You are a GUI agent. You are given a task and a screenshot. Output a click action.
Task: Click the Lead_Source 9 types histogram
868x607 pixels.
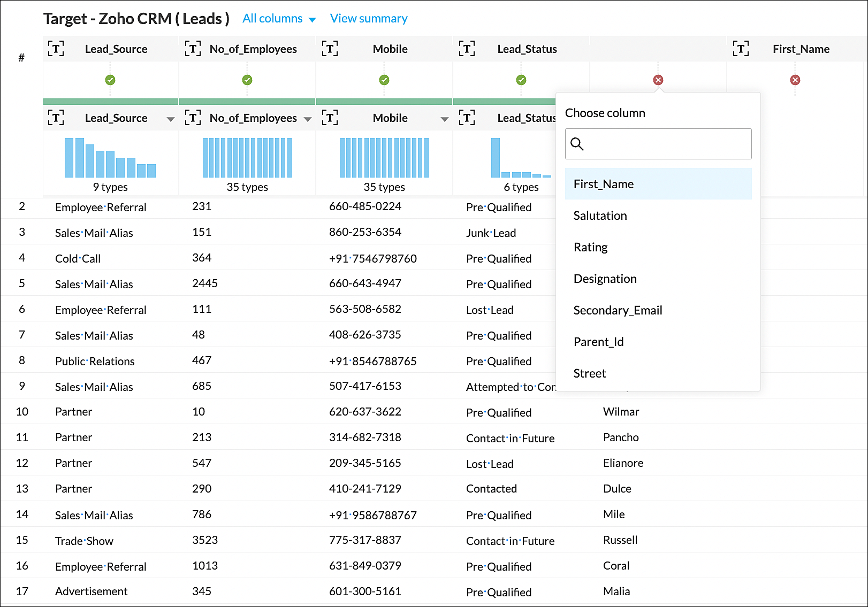coord(110,158)
